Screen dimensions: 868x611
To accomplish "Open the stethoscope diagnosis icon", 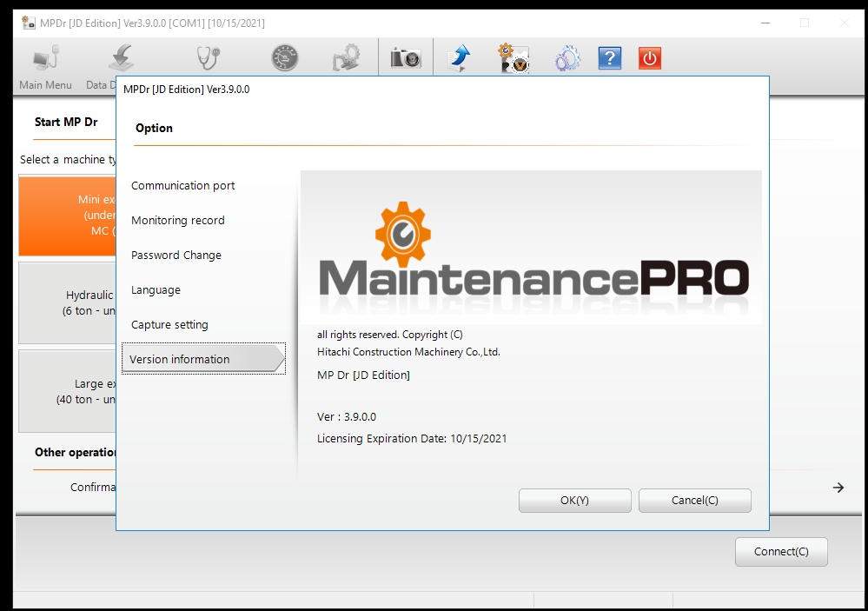I will pyautogui.click(x=209, y=57).
